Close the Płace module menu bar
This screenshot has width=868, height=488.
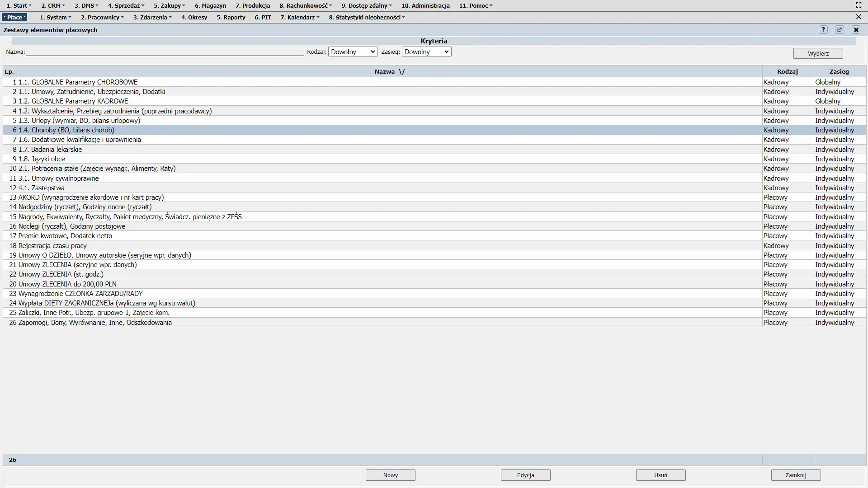point(859,17)
